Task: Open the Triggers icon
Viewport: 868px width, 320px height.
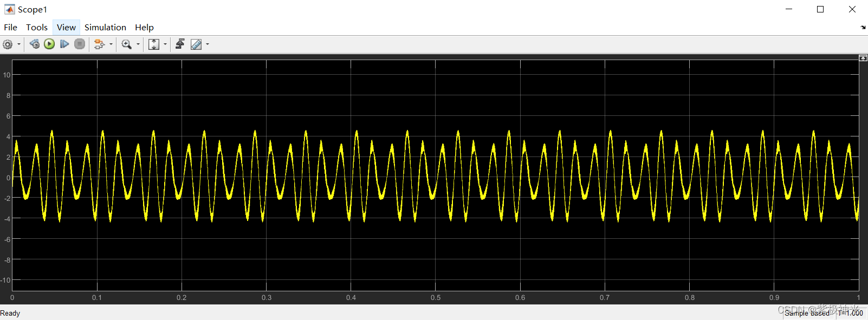Action: click(x=180, y=44)
